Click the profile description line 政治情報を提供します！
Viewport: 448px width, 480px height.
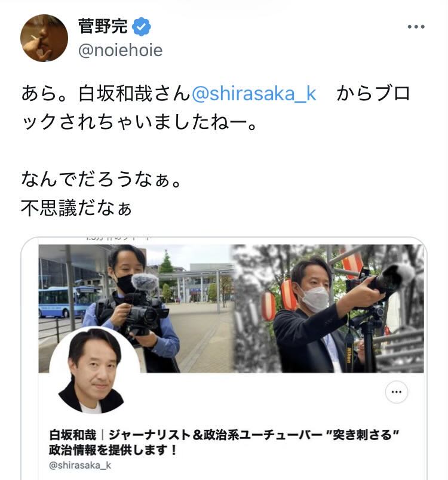point(113,450)
